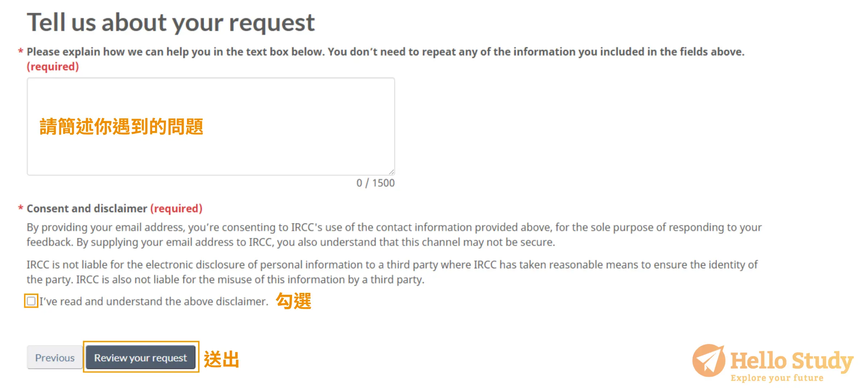
Task: Click the 0 / 1500 character counter
Action: click(x=375, y=183)
